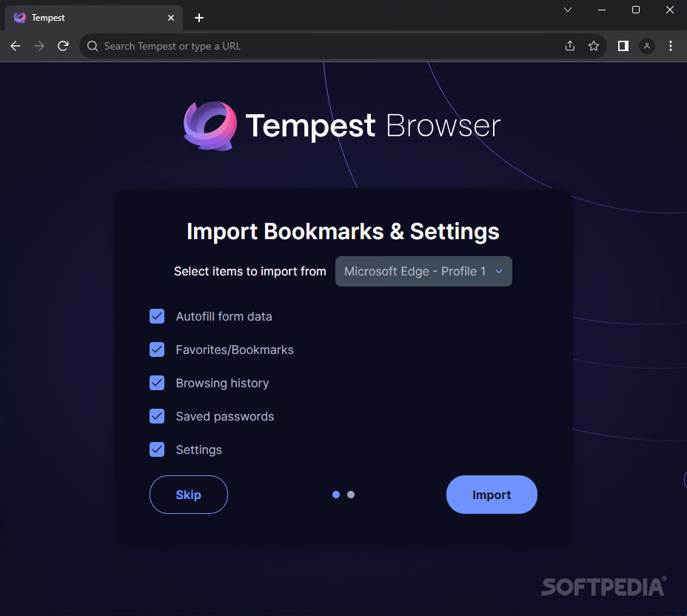
Task: Click the Tempest logo icon
Action: point(210,126)
